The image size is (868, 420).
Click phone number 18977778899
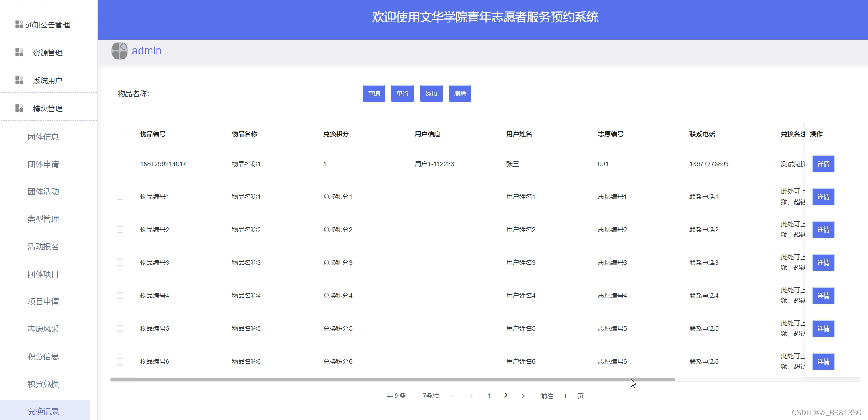709,164
